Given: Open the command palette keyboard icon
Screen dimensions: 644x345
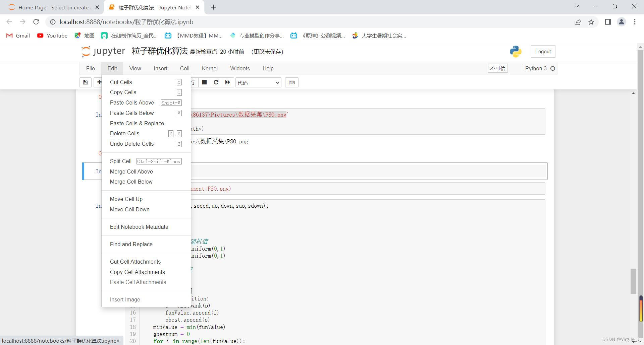Looking at the screenshot, I should pyautogui.click(x=292, y=82).
